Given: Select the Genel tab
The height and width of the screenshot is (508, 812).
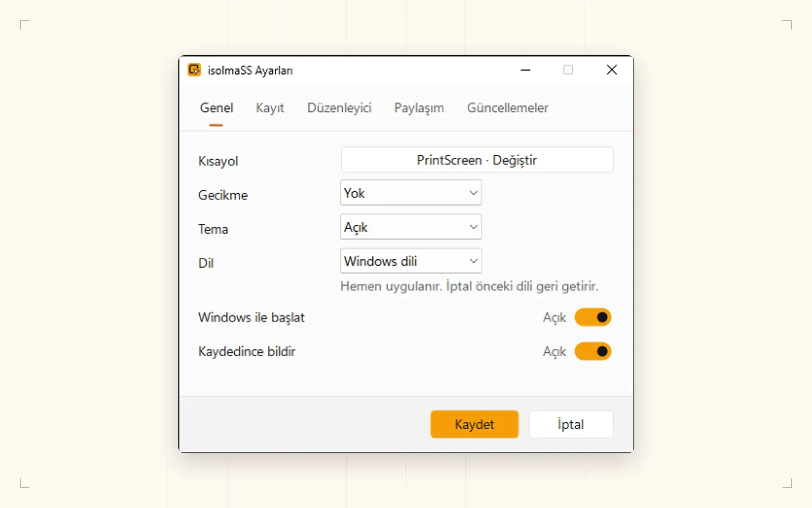Looking at the screenshot, I should tap(216, 108).
